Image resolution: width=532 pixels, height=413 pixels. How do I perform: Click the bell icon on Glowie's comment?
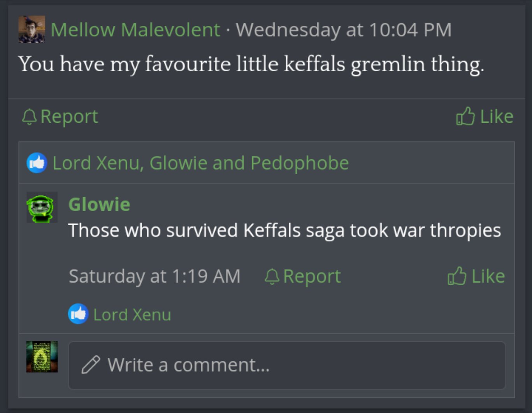tap(272, 277)
